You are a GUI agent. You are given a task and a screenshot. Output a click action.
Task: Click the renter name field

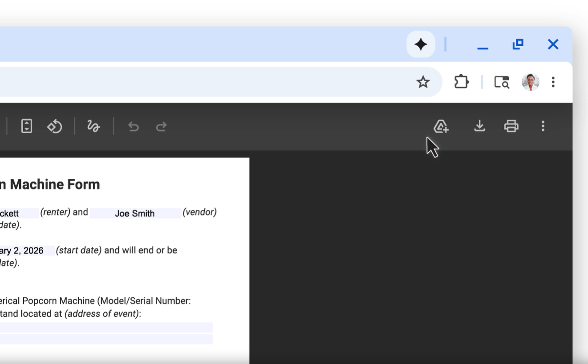[x=19, y=213]
